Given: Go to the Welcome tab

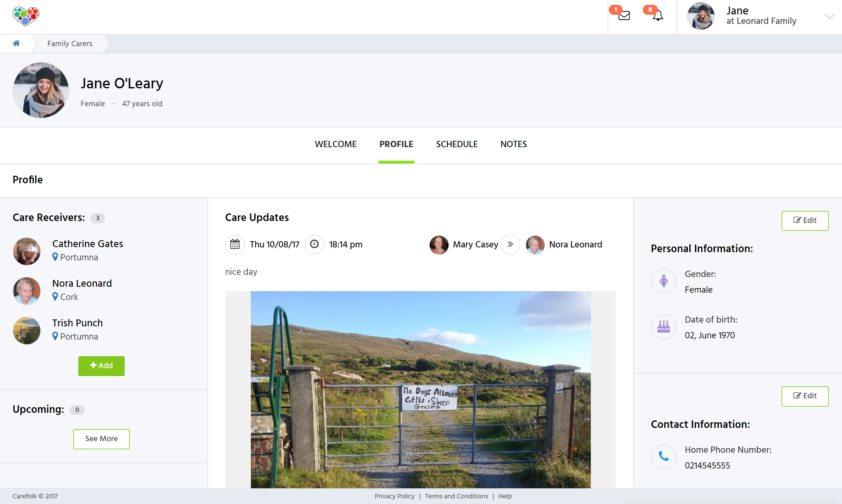Looking at the screenshot, I should pos(336,144).
